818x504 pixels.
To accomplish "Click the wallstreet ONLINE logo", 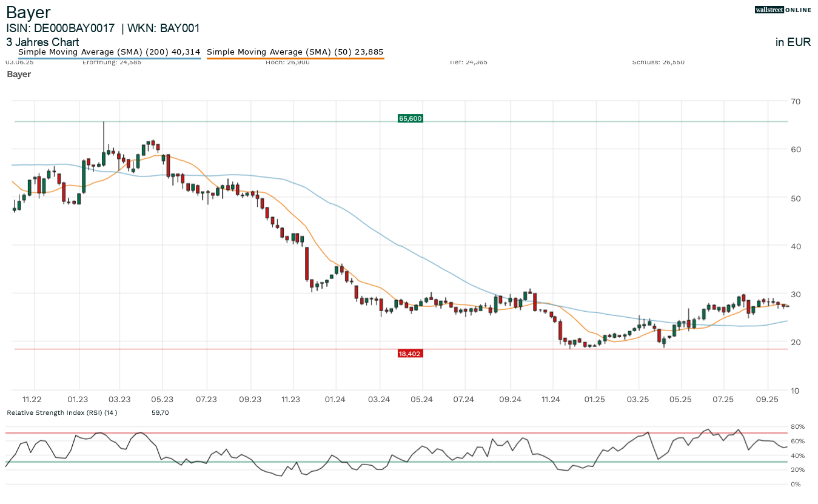I will pos(783,10).
